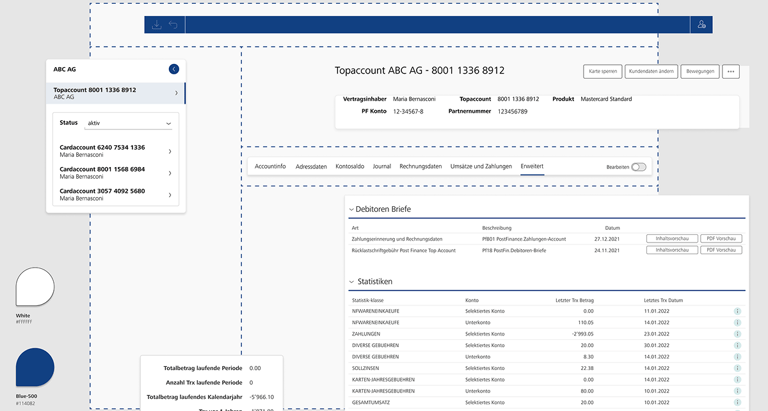Viewport: 768px width, 411px height.
Task: Click the round back arrow beside ABC AG
Action: (x=174, y=69)
